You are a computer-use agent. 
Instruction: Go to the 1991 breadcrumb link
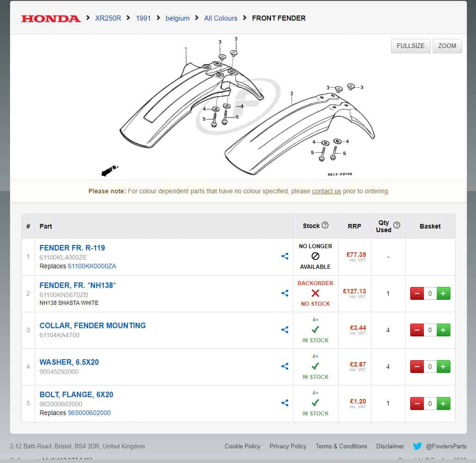click(143, 18)
